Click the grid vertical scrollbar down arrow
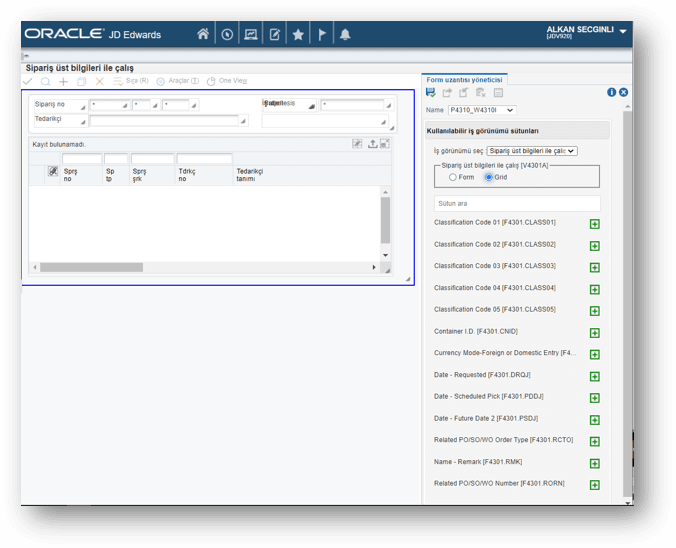Viewport: 676px width, 548px height. (x=385, y=255)
